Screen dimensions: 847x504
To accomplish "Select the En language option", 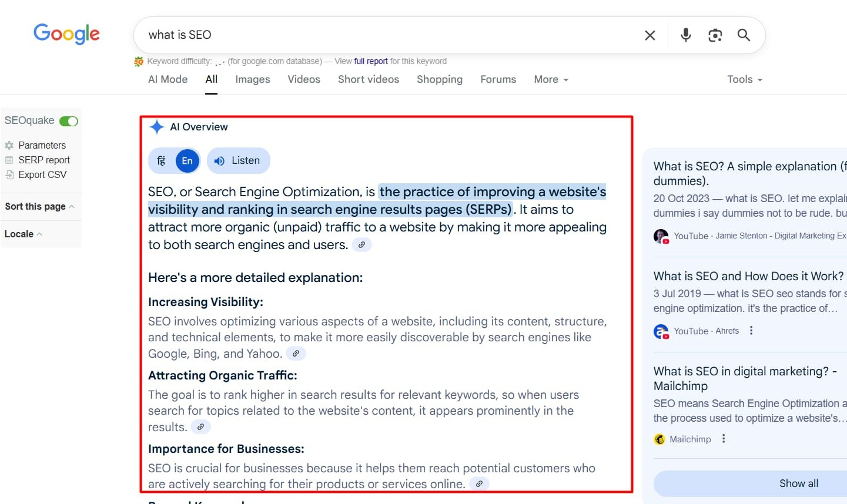I will click(x=188, y=160).
